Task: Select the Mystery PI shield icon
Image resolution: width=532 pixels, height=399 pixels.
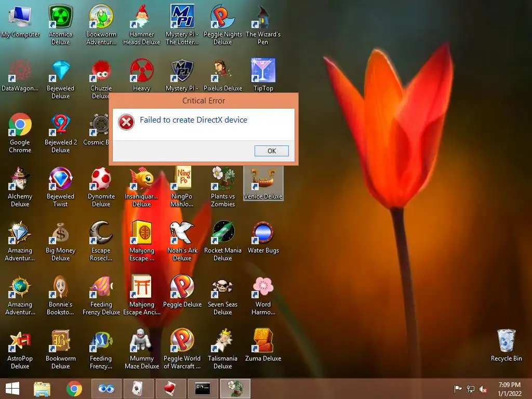Action: click(x=182, y=70)
